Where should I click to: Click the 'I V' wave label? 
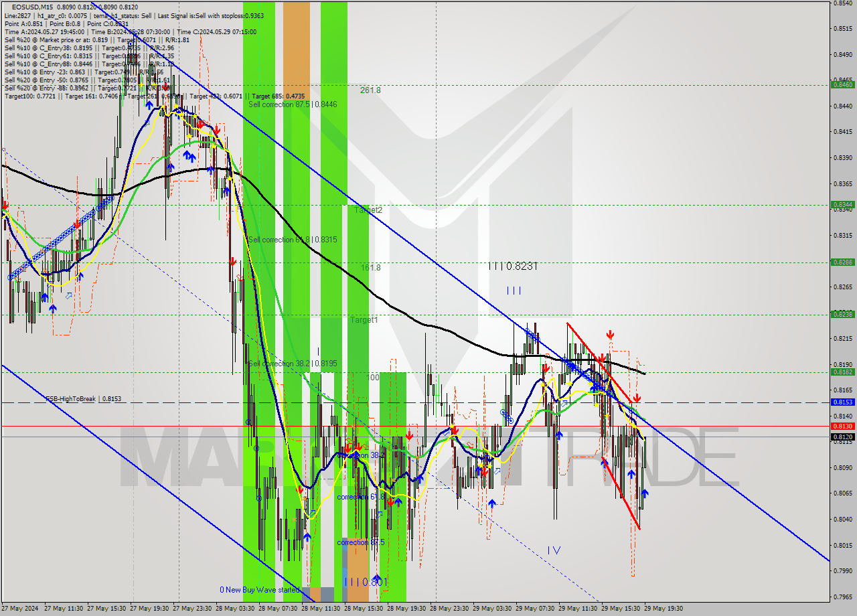[554, 550]
